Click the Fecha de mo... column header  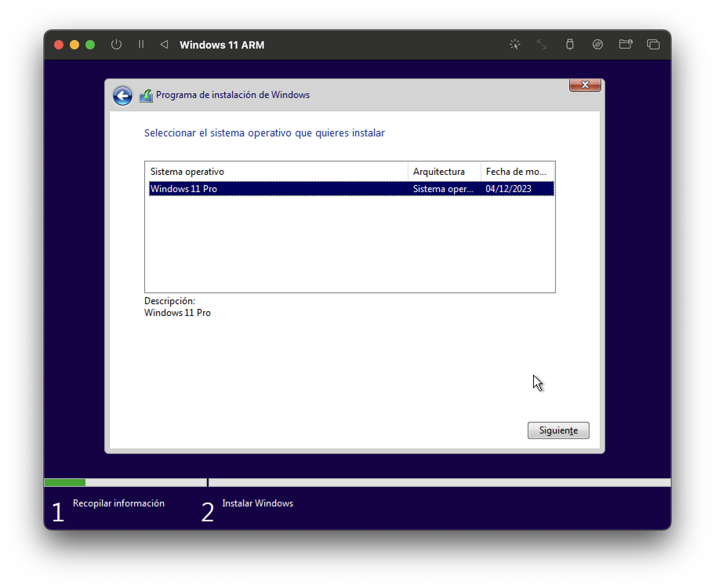pos(517,172)
